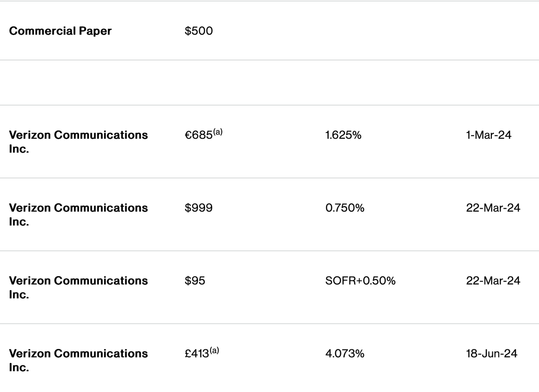Click the SOFR+0.50% rate cell
The width and height of the screenshot is (539, 392).
pyautogui.click(x=360, y=281)
